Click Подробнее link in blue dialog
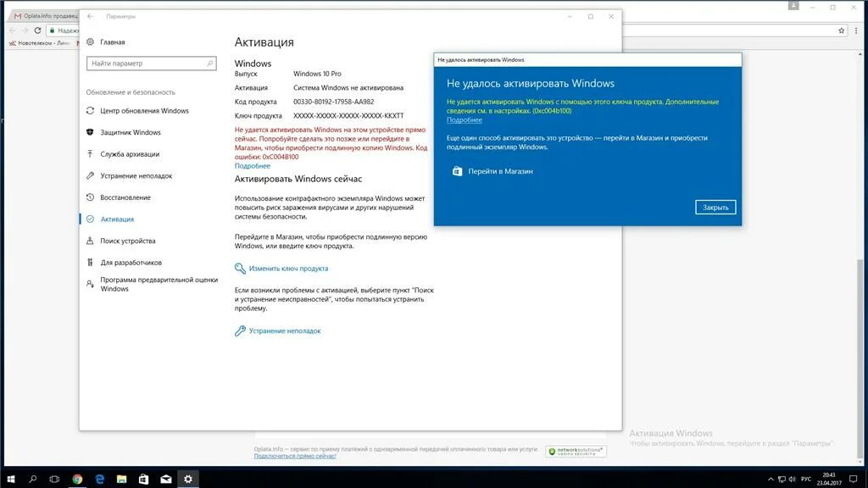868x488 pixels. [465, 120]
